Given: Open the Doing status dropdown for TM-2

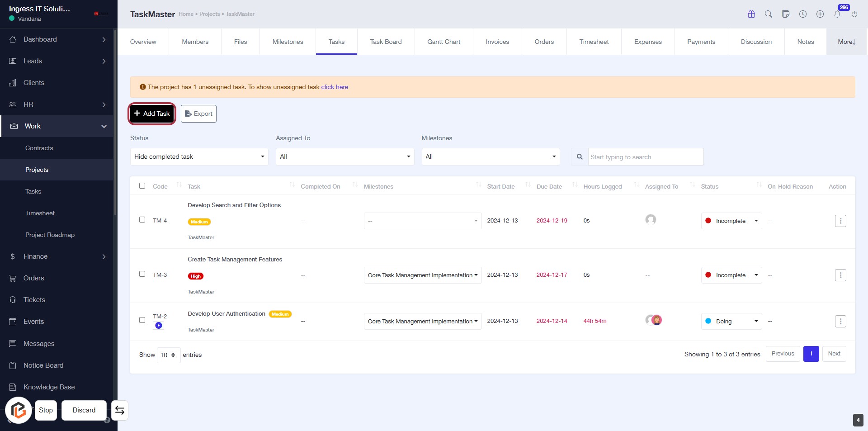Looking at the screenshot, I should (x=731, y=321).
